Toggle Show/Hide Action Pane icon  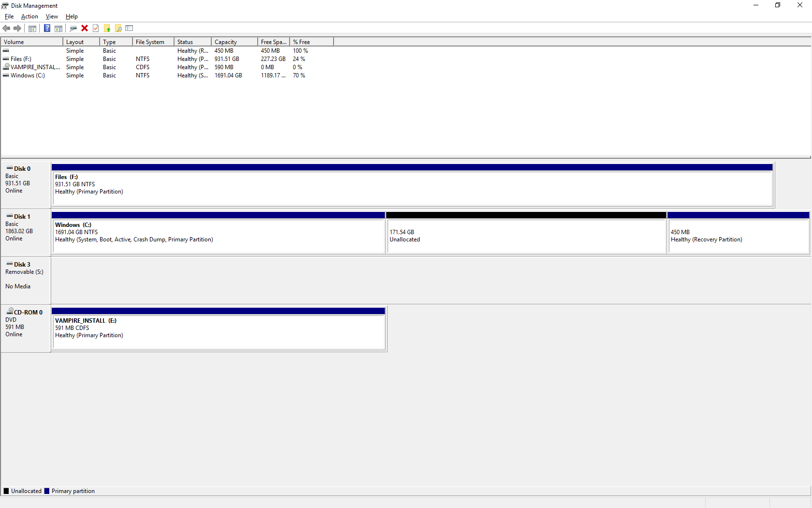click(58, 29)
